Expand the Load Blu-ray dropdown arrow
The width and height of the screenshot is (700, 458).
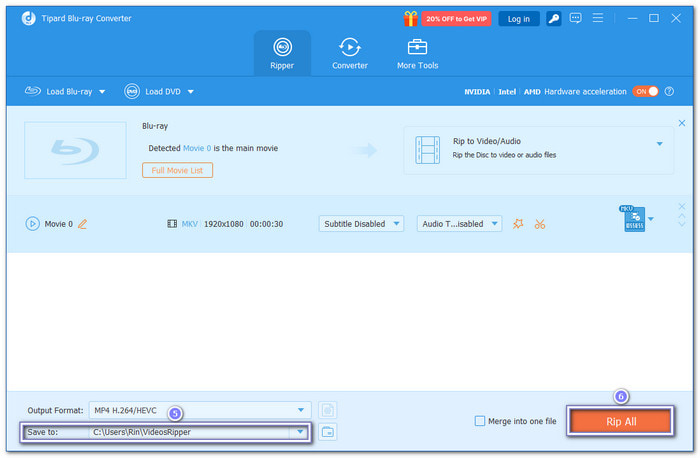click(x=102, y=92)
